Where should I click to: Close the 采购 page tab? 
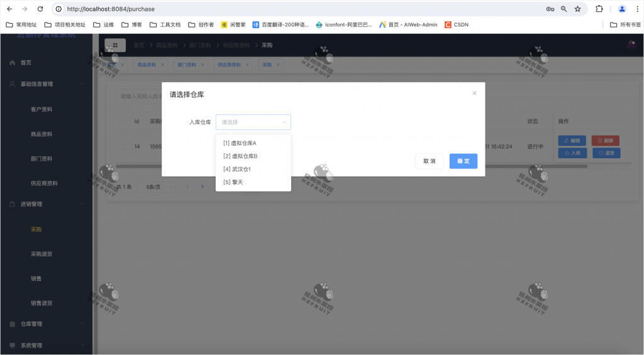point(278,65)
